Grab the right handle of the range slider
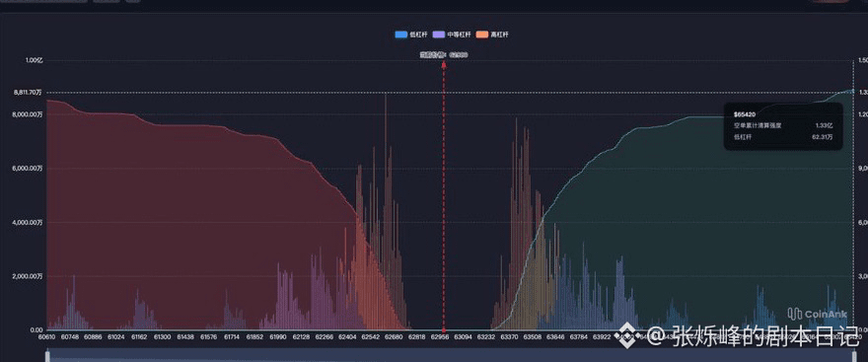This screenshot has height=362, width=868. pos(853,356)
